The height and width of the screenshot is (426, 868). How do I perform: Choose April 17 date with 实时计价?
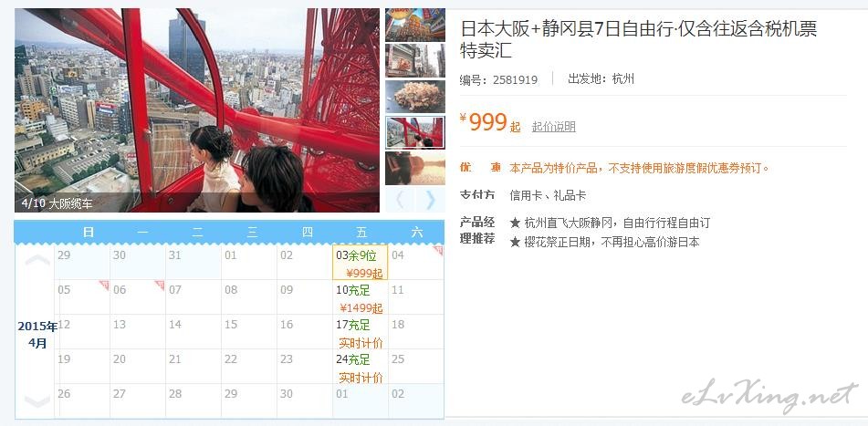tap(360, 332)
